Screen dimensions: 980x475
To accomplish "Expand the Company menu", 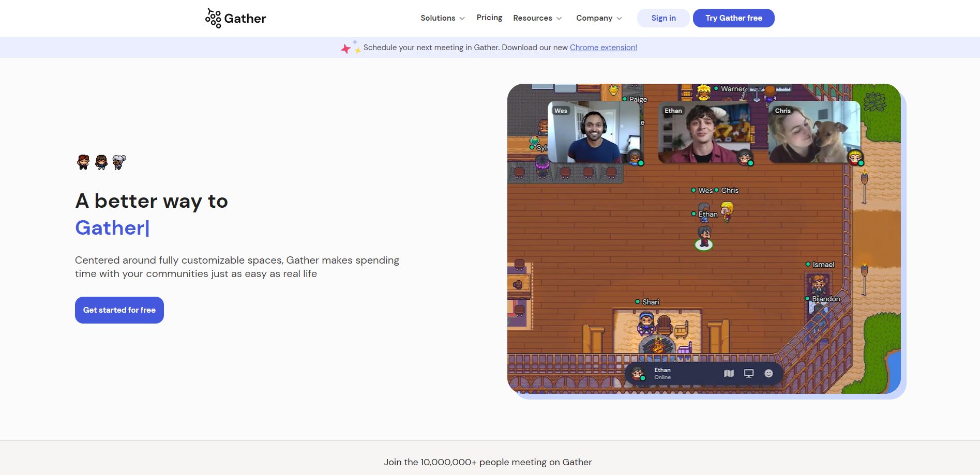I will pos(599,18).
